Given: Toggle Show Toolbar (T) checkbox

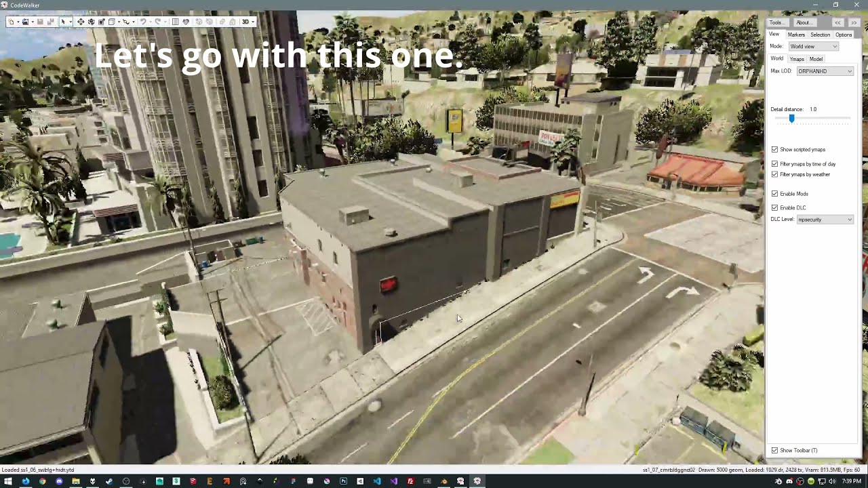Looking at the screenshot, I should coord(774,450).
